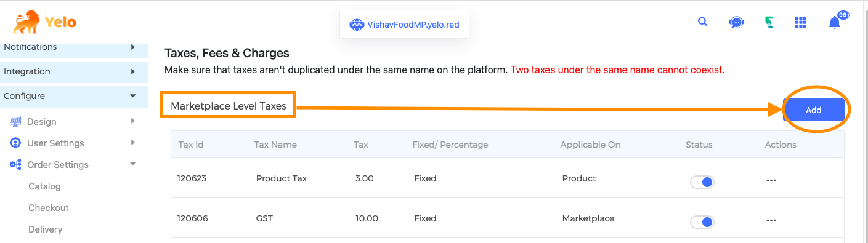This screenshot has width=868, height=243.
Task: Open actions menu for GST row
Action: click(x=771, y=220)
